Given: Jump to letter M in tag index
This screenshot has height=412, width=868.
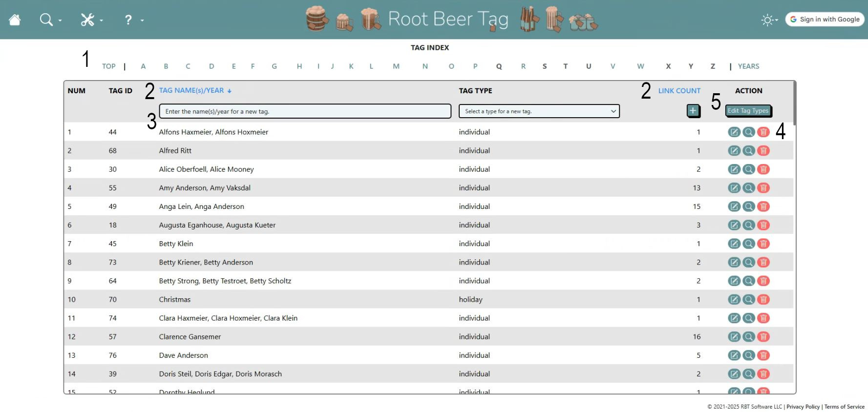Looking at the screenshot, I should (x=396, y=66).
